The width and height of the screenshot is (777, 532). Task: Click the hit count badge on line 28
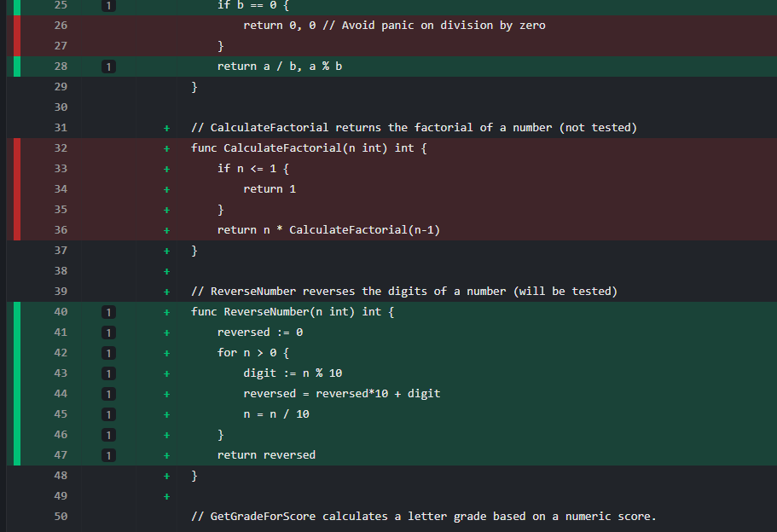pos(108,66)
